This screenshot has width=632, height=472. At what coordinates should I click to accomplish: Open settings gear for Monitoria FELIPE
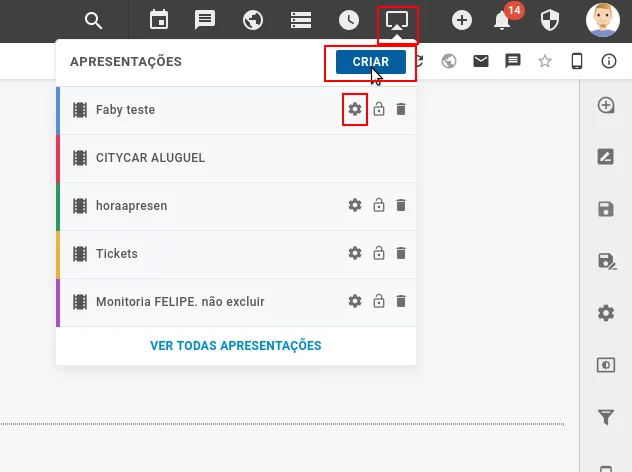coord(355,301)
